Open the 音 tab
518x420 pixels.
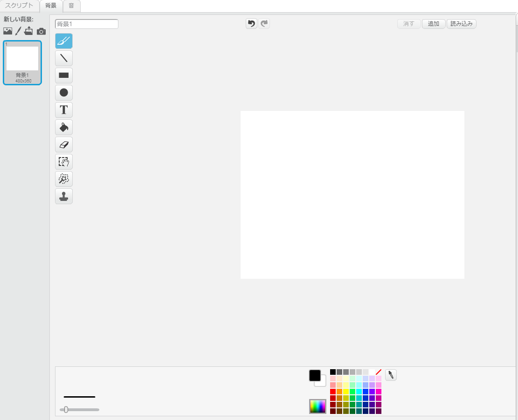pos(71,6)
